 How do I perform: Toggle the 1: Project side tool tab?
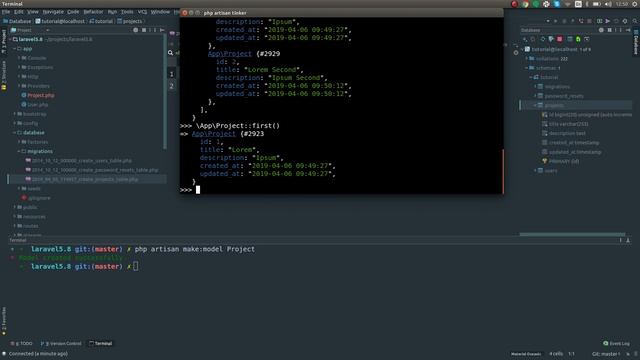[x=4, y=41]
